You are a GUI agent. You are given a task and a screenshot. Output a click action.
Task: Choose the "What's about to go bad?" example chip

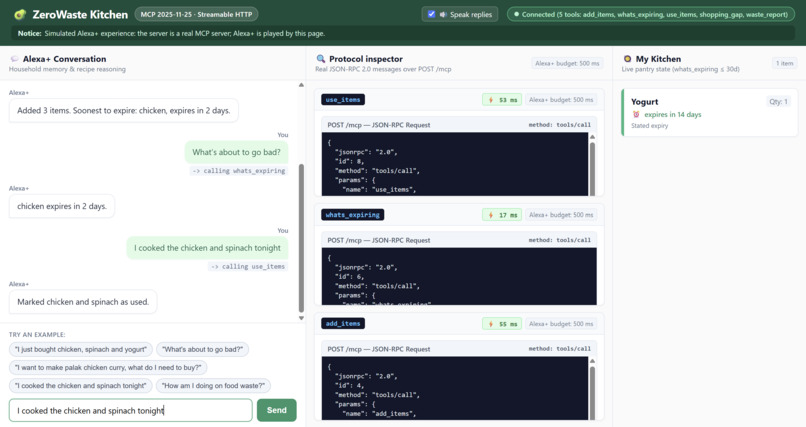203,349
